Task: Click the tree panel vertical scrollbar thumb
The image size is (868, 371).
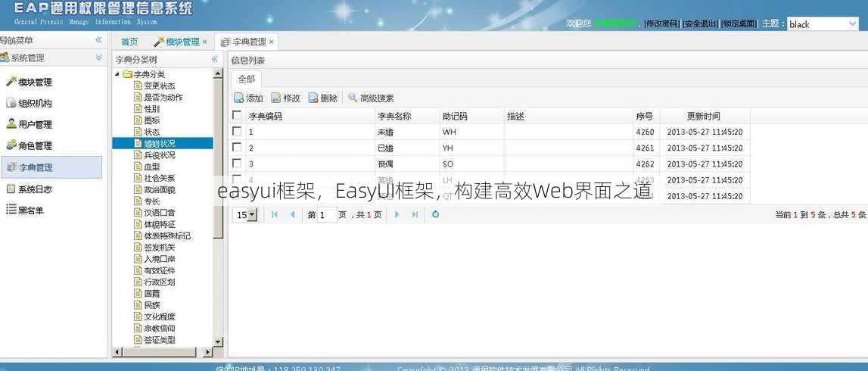Action: (x=217, y=157)
